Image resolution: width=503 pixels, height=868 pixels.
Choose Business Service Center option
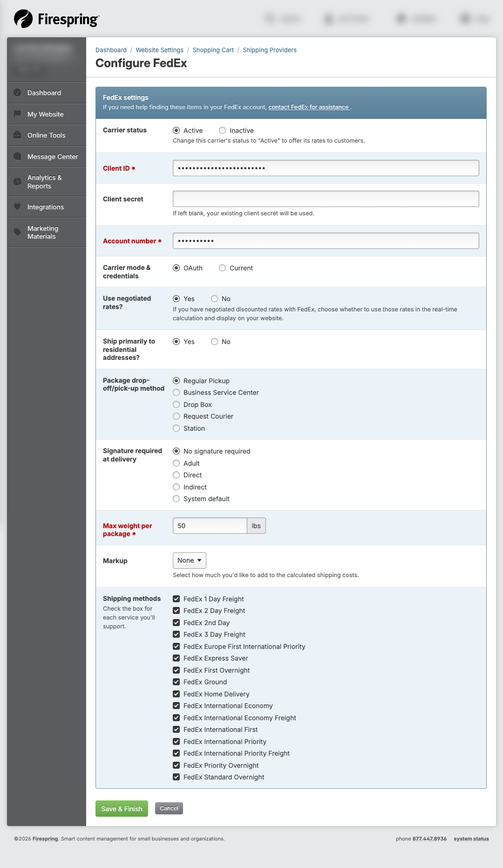[176, 393]
